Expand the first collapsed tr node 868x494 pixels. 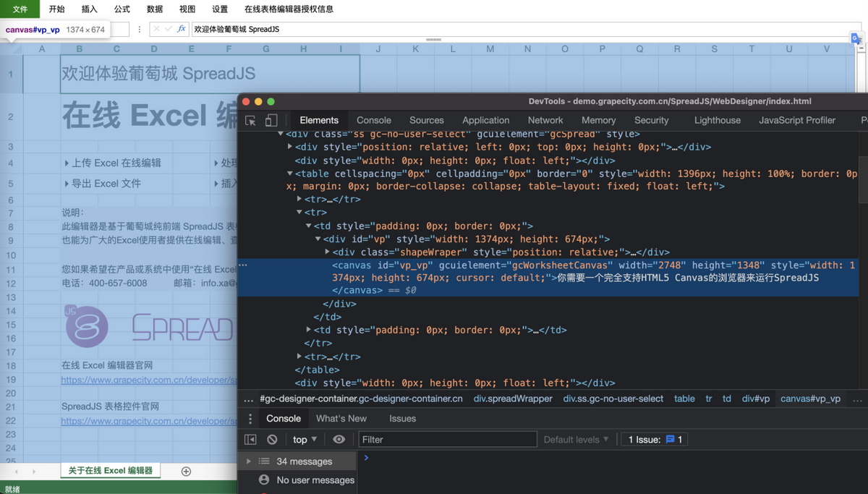coord(299,199)
